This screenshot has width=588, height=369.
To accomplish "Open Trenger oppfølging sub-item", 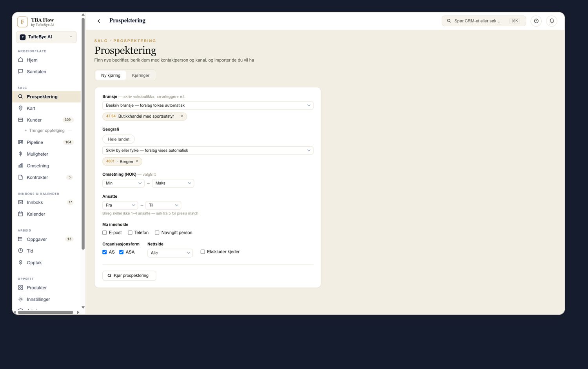I will 47,131.
